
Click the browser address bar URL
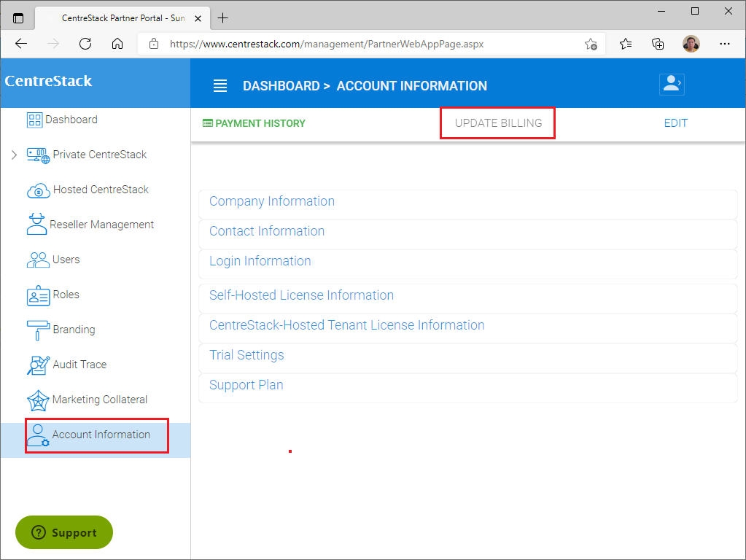point(327,44)
